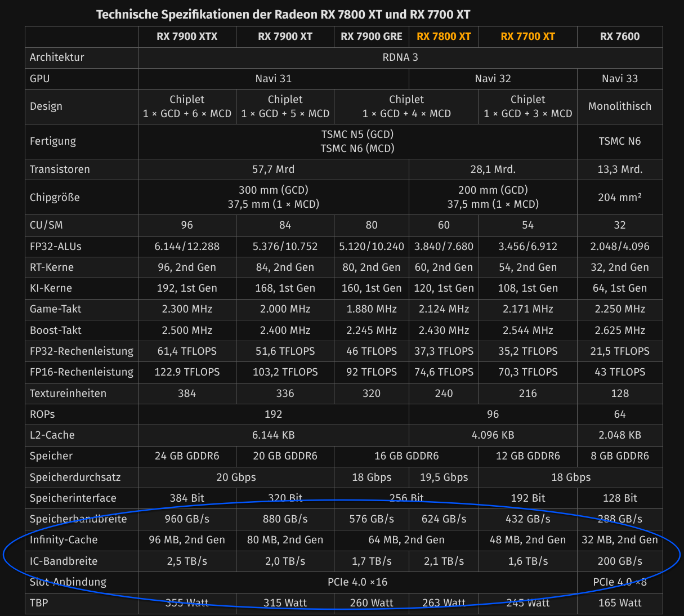Click the '120, 1st Gen' KI-Kerne cell
The image size is (684, 616).
444,288
